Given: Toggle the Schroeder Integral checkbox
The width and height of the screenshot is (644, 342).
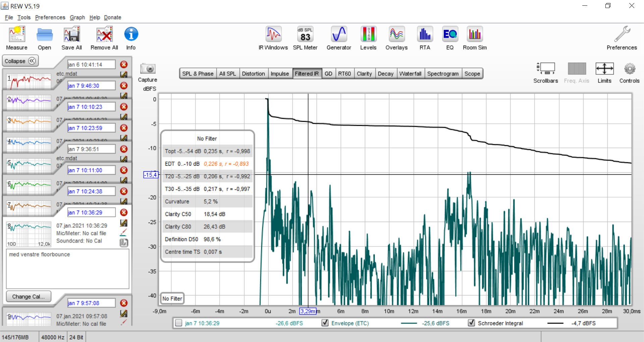Looking at the screenshot, I should [x=471, y=323].
